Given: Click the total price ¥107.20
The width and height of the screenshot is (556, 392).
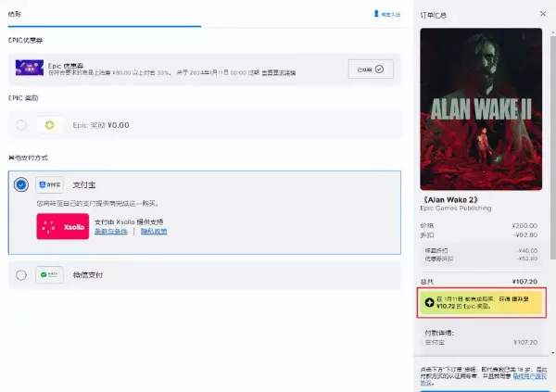Looking at the screenshot, I should click(x=524, y=282).
